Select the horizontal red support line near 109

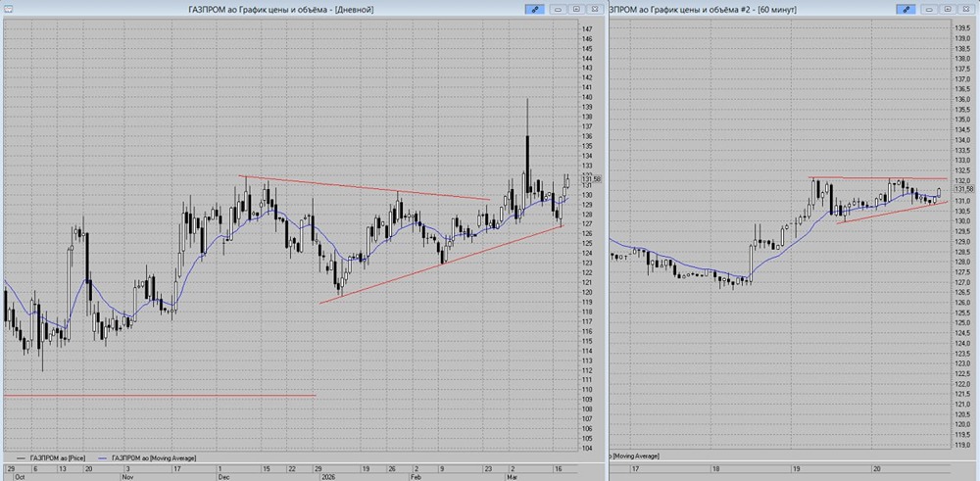click(x=160, y=396)
